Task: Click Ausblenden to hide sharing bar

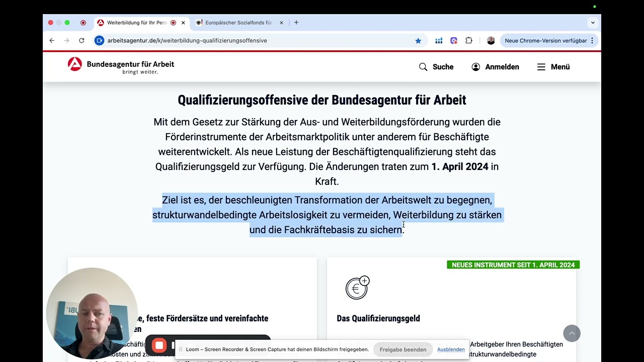Action: coord(451,349)
